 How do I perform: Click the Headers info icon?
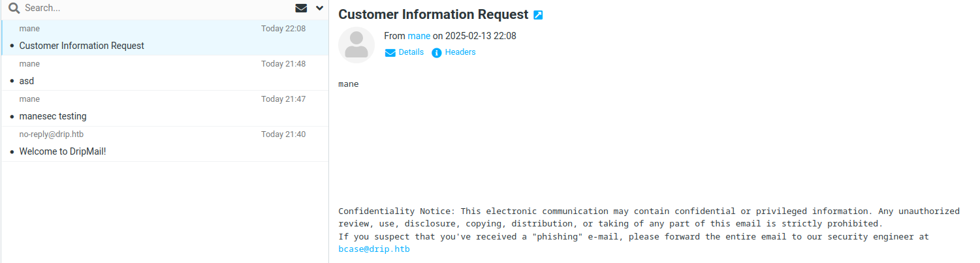[437, 53]
